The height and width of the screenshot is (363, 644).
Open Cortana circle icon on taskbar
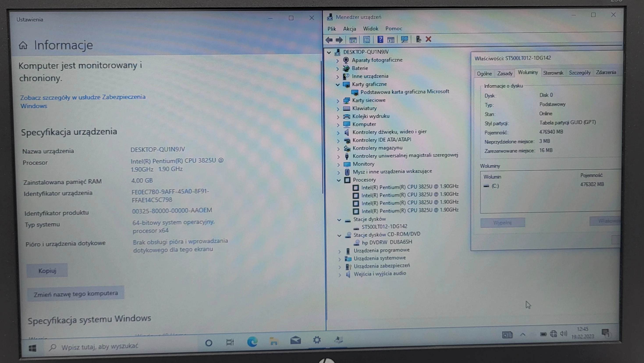coord(209,343)
